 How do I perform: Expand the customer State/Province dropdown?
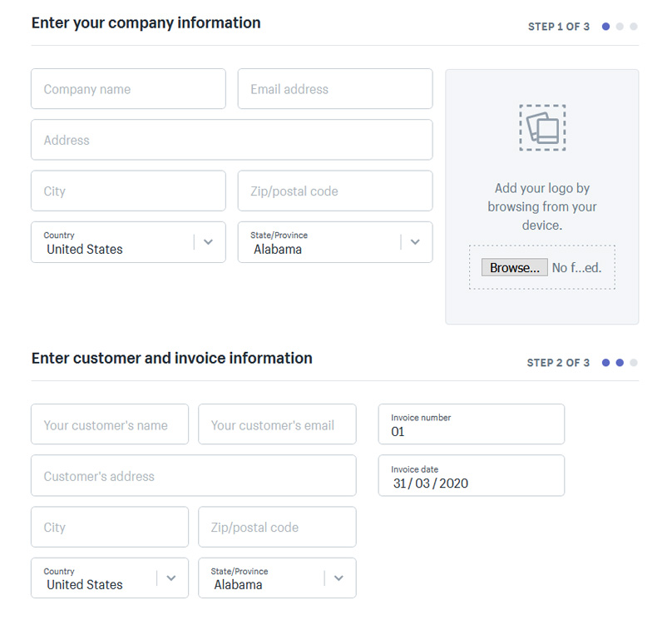coord(277,578)
